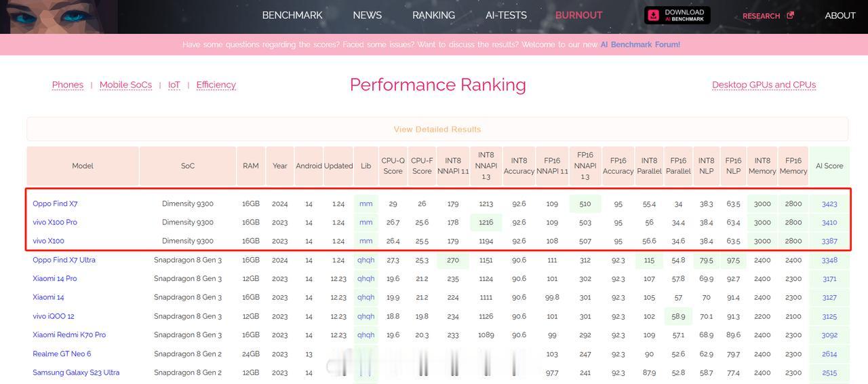Click AI Score 3387 link
The width and height of the screenshot is (868, 384).
pyautogui.click(x=829, y=241)
